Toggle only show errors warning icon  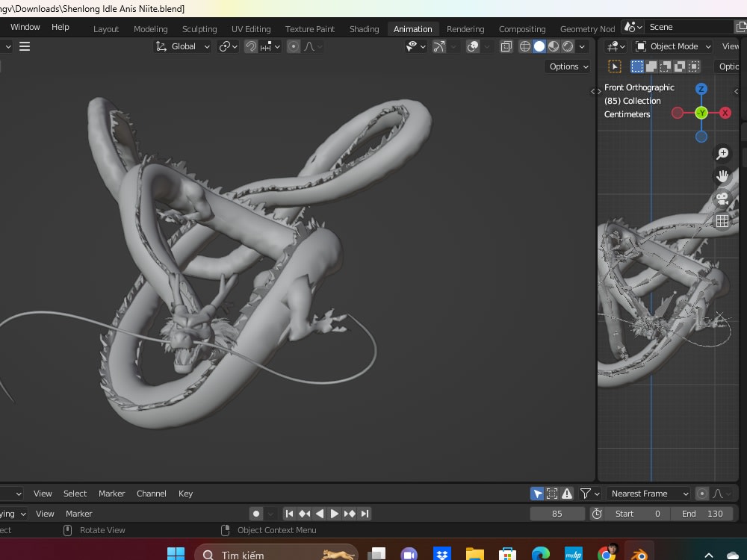566,494
